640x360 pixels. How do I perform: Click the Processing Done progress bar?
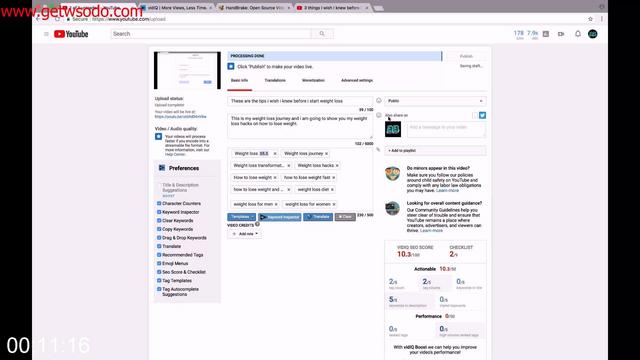335,56
